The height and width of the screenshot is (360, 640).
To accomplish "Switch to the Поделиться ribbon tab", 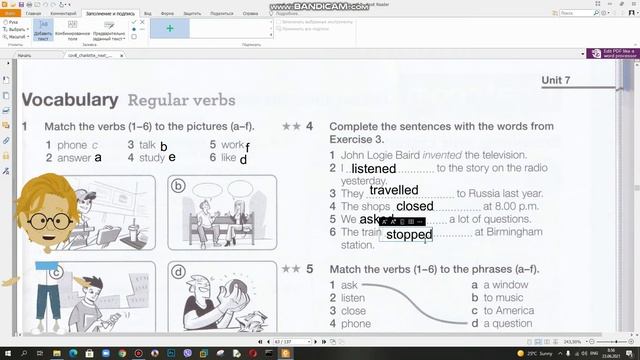I will point(222,13).
